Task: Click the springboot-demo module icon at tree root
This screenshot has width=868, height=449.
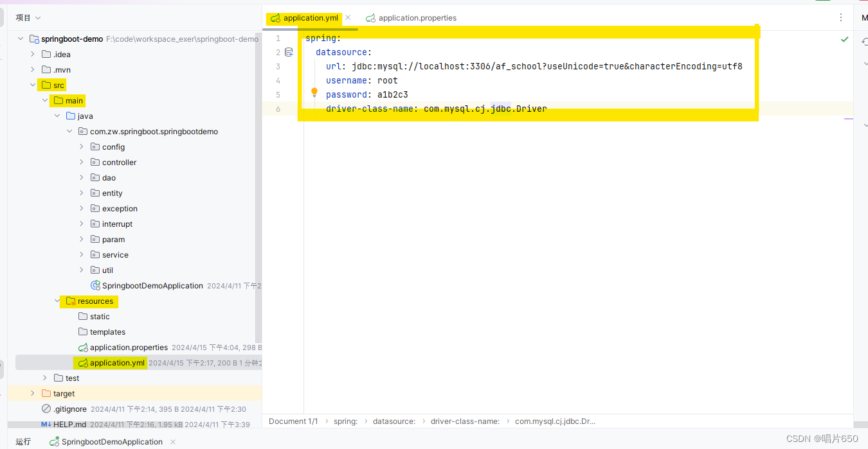Action: [33, 39]
